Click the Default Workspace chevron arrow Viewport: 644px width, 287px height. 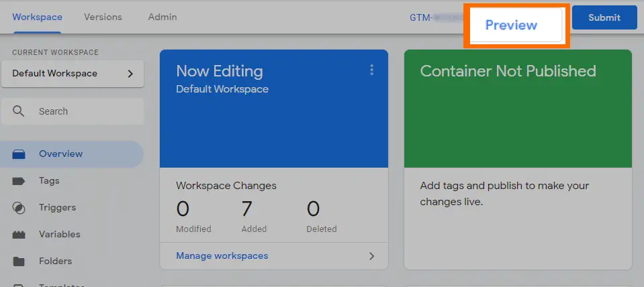[130, 74]
